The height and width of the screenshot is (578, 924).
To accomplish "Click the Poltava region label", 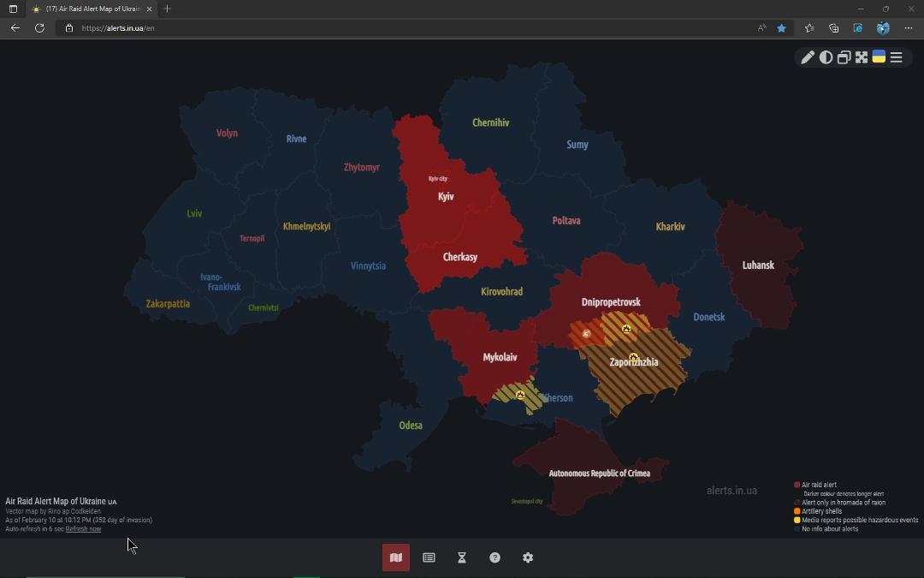I will [x=566, y=221].
